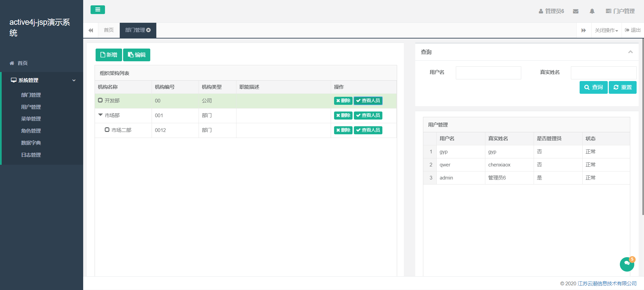The image size is (644, 290).
Task: Open 用户管理 in the sidebar
Action: (31, 107)
